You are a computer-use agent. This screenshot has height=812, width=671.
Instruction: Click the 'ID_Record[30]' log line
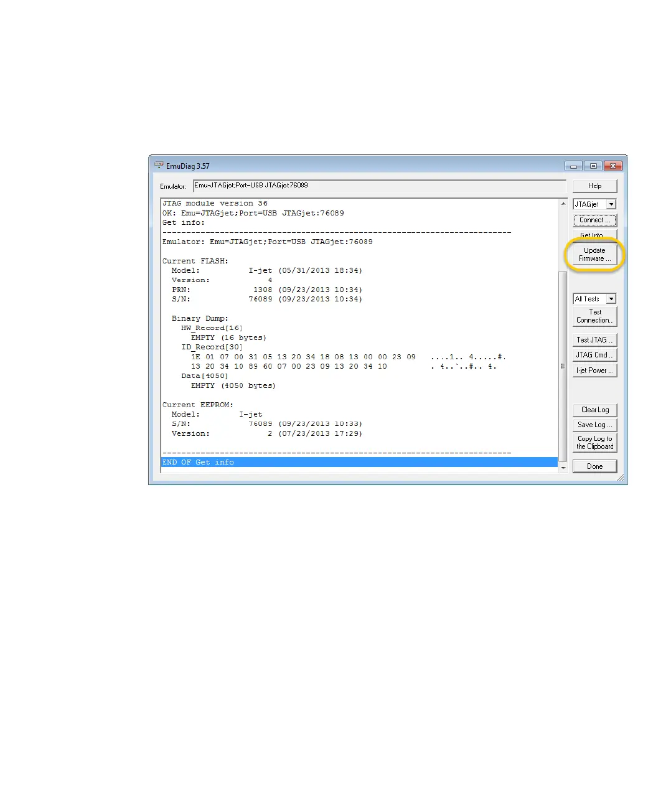212,347
